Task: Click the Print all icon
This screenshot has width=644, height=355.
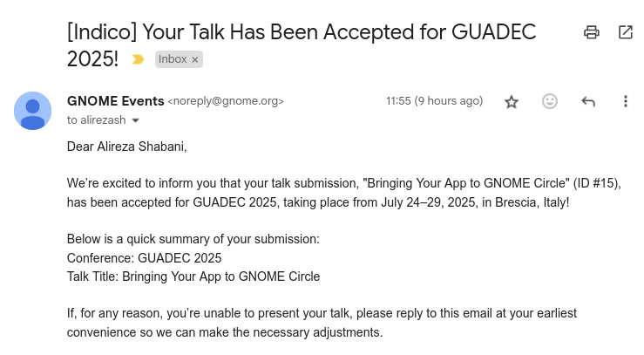Action: pyautogui.click(x=592, y=32)
